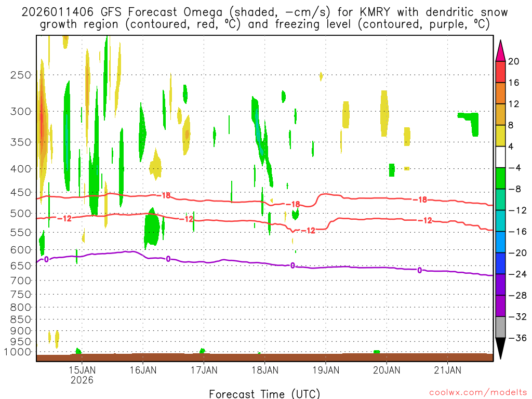Click the 800 pressure level label
This screenshot has width=532, height=399.
point(21,308)
